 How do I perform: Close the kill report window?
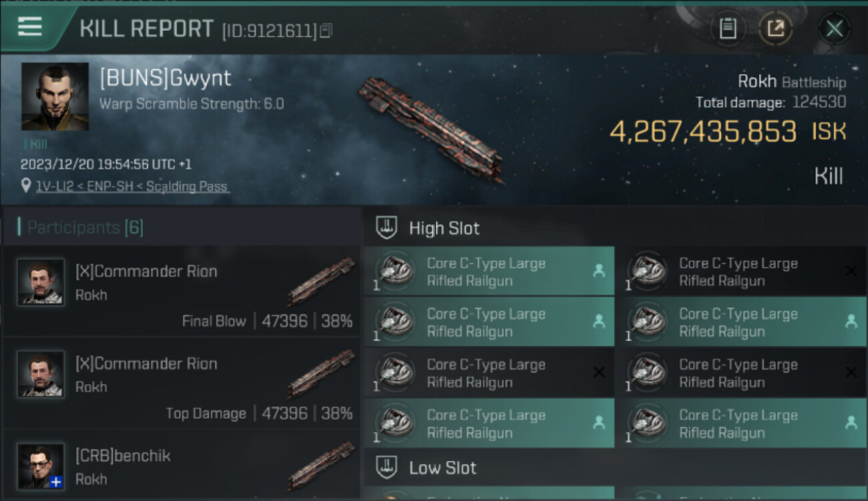[835, 29]
